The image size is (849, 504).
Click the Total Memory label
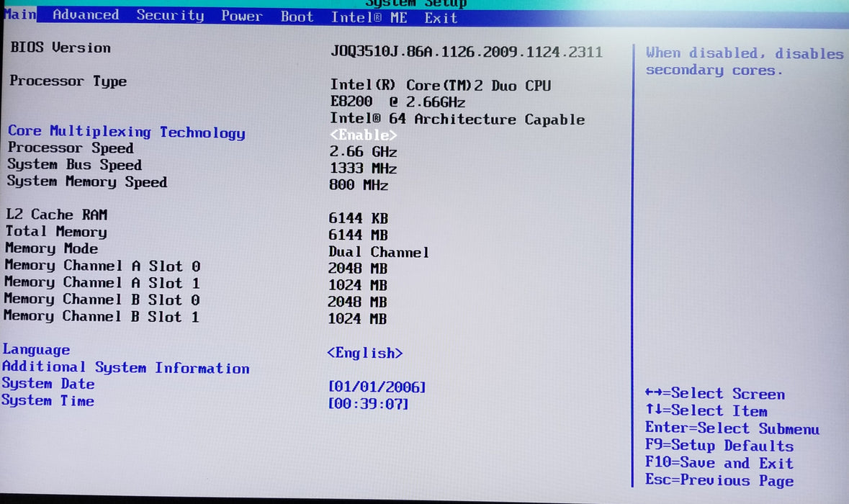56,232
